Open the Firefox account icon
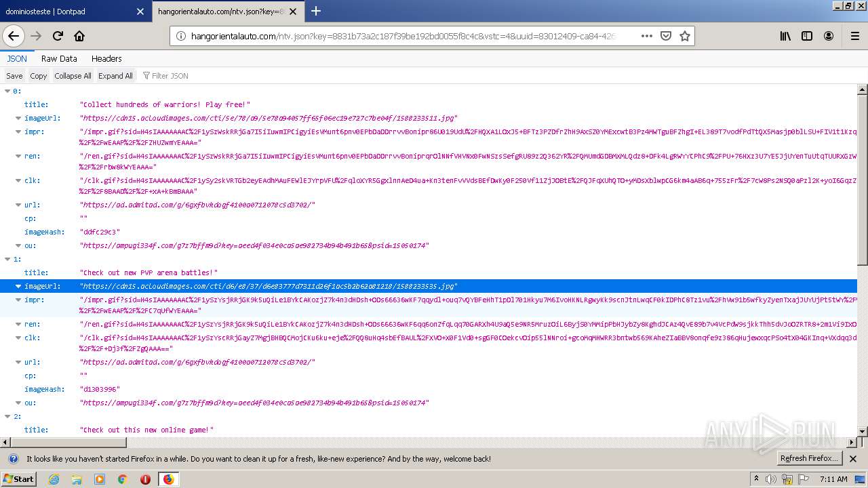This screenshot has width=868, height=488. coord(829,36)
